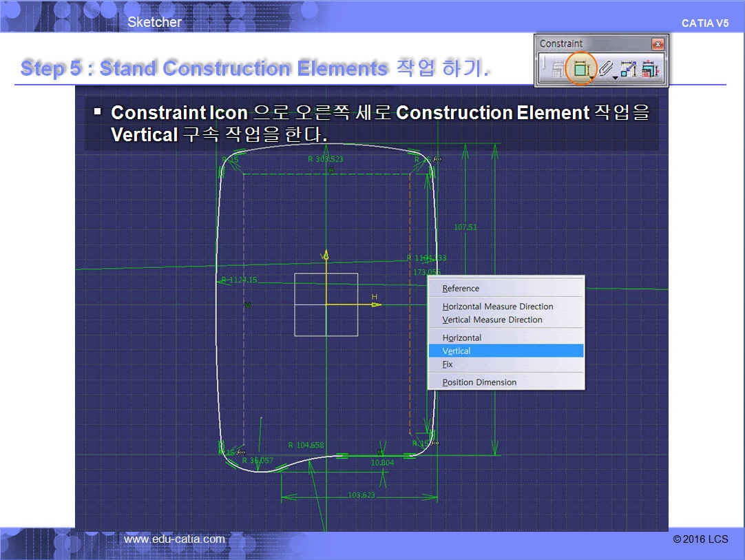745x560 pixels.
Task: Click the Edit Multi-Constraint icon
Action: tap(649, 69)
